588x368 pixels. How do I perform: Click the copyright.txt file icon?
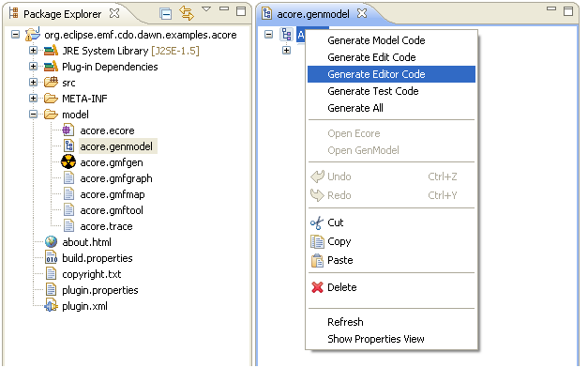coord(51,274)
